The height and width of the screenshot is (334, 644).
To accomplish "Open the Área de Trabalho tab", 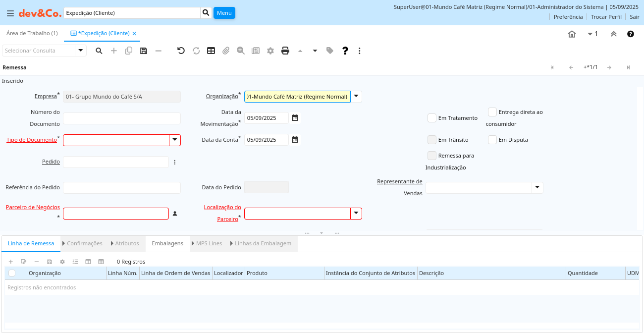I will (32, 33).
